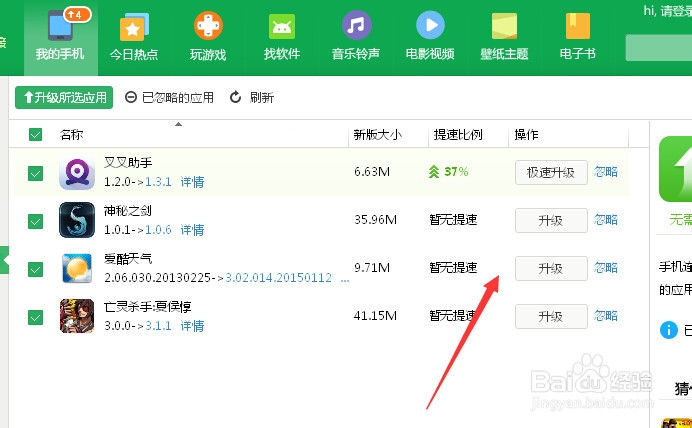
Task: Open 电影视频 section
Action: tap(430, 37)
